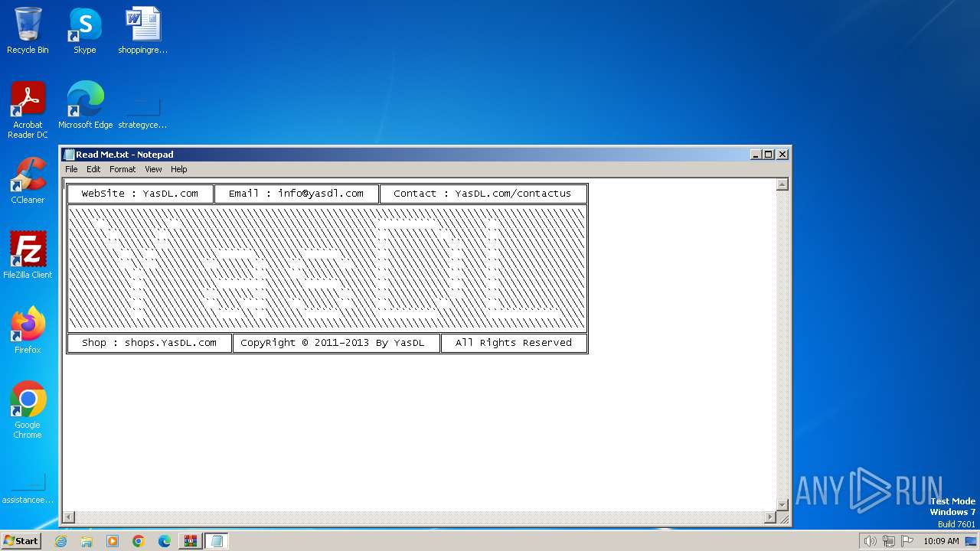
Task: Click the horizontal scrollbar left arrow
Action: tap(69, 517)
